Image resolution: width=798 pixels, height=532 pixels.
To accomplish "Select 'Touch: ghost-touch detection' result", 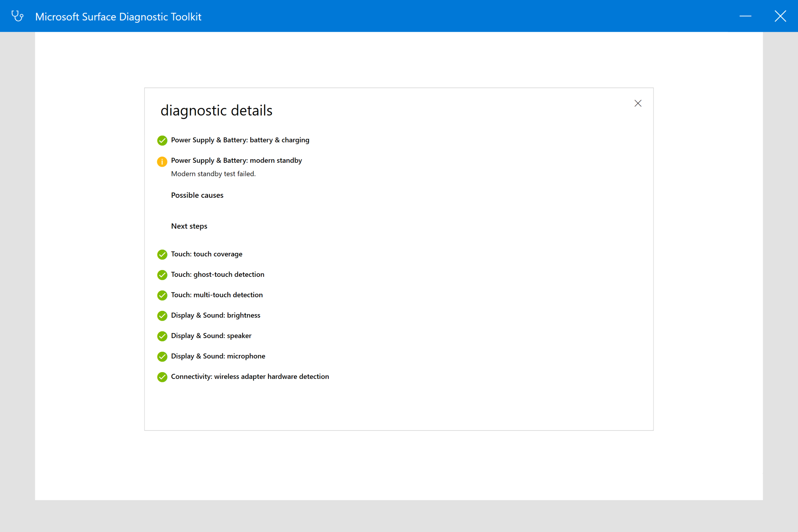I will pyautogui.click(x=217, y=275).
